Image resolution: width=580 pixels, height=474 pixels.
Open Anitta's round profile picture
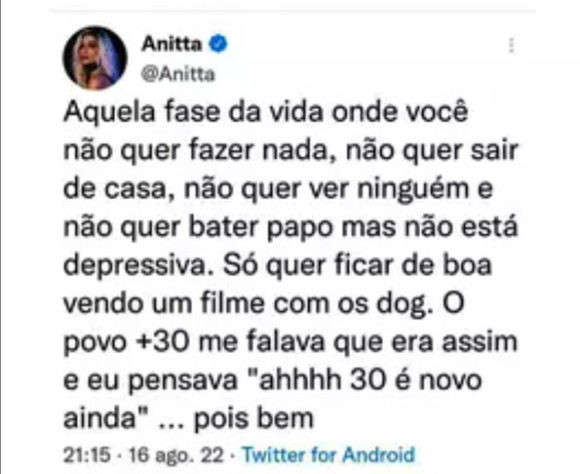pos(95,58)
